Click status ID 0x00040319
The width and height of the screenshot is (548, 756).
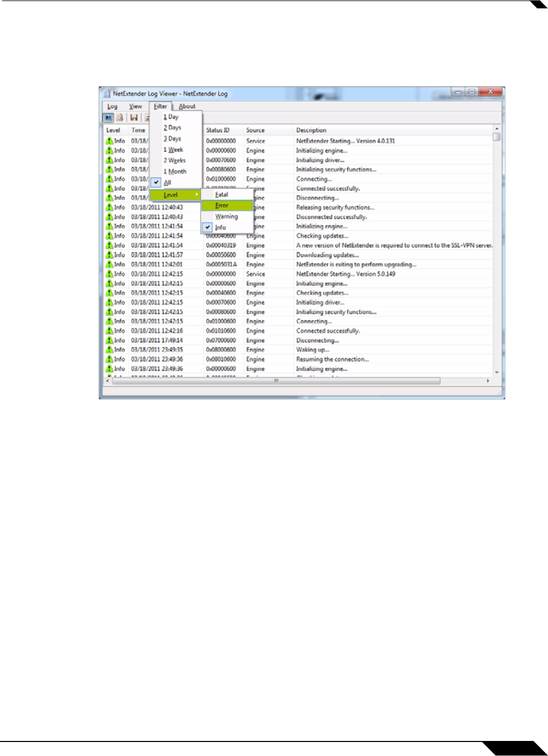tap(221, 245)
